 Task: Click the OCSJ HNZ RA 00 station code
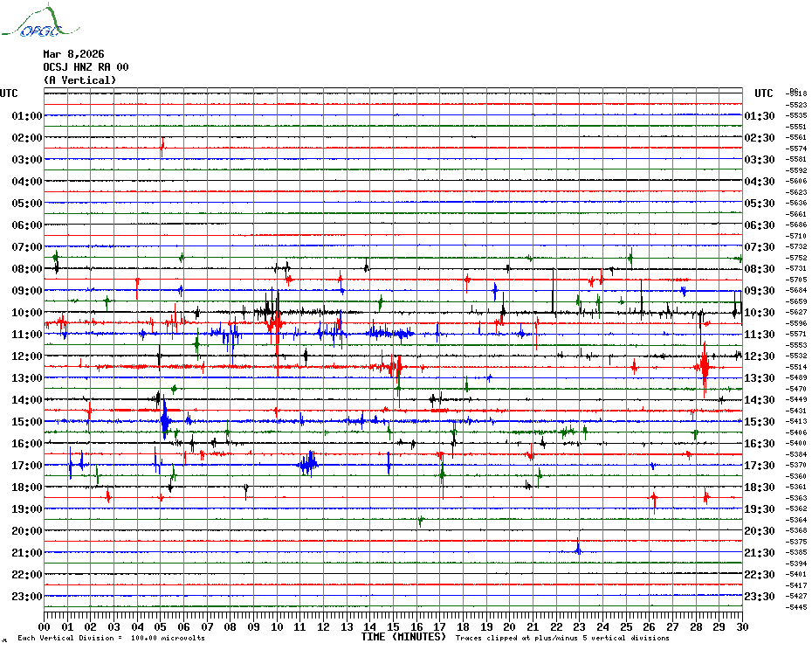click(x=86, y=67)
